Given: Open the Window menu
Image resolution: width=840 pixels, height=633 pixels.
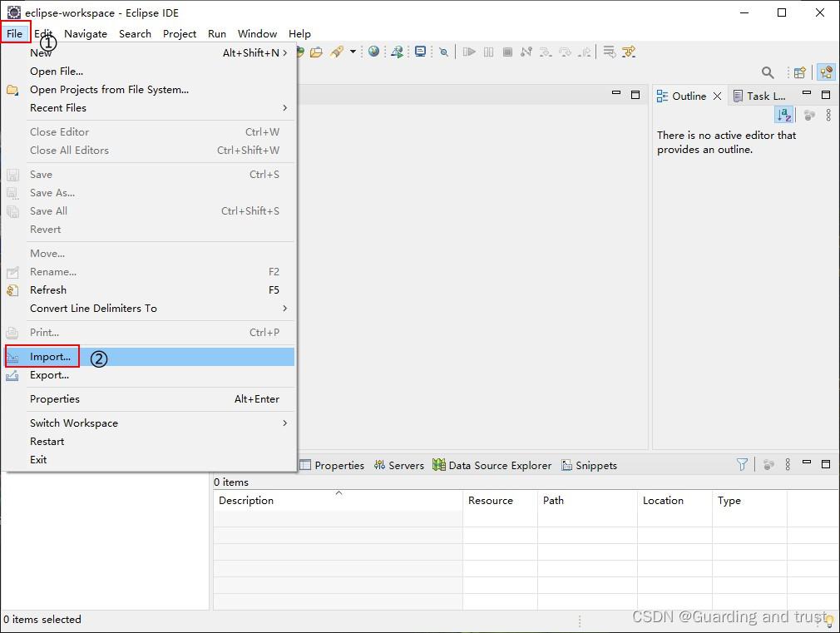Looking at the screenshot, I should click(257, 33).
